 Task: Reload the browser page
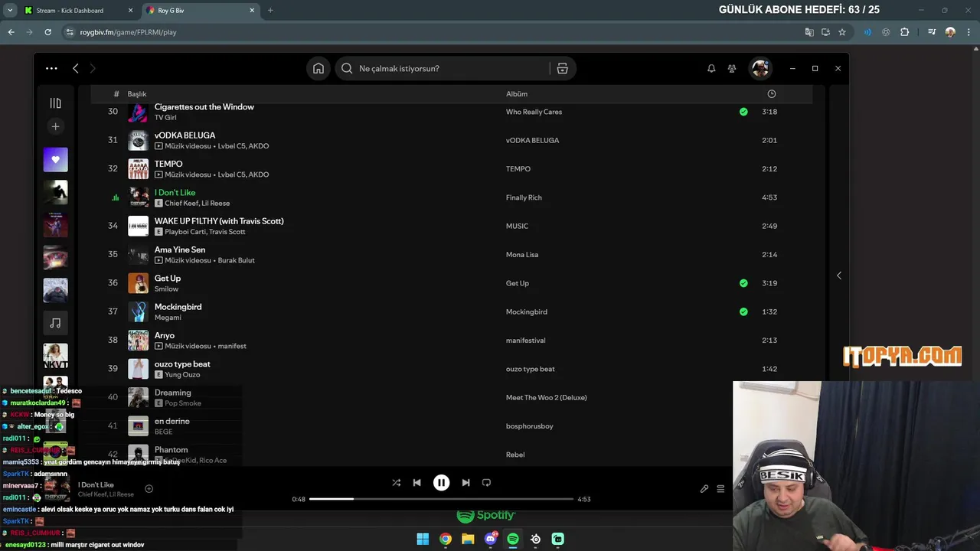pyautogui.click(x=47, y=32)
